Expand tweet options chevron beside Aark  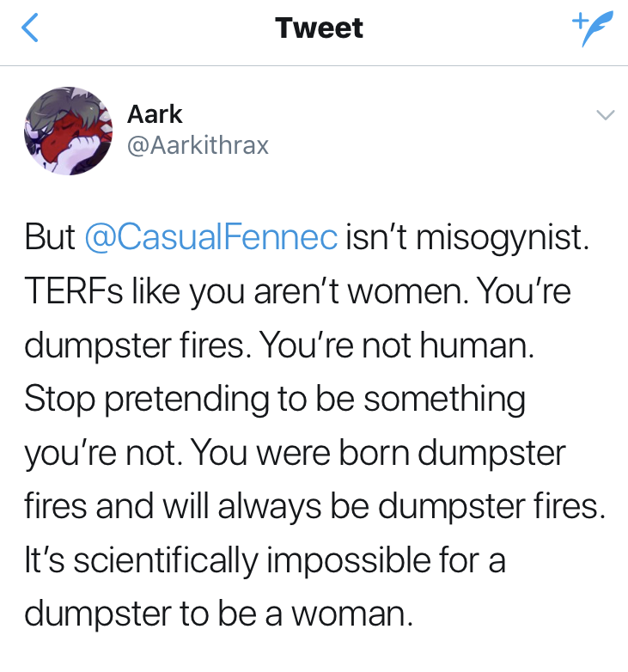click(x=605, y=115)
